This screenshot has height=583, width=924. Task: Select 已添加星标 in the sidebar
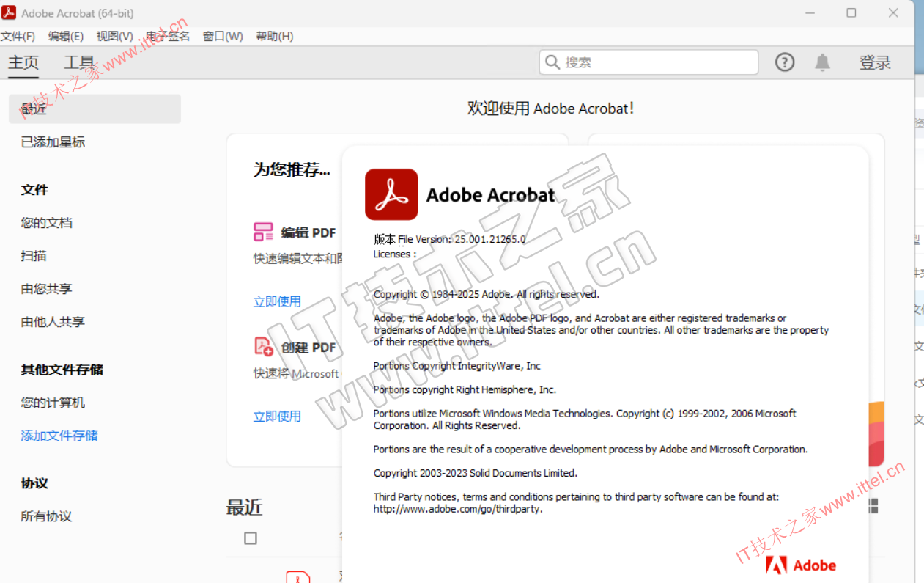pos(53,142)
